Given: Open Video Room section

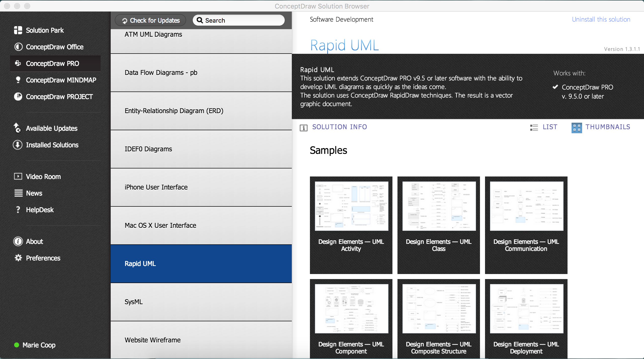Looking at the screenshot, I should 43,176.
